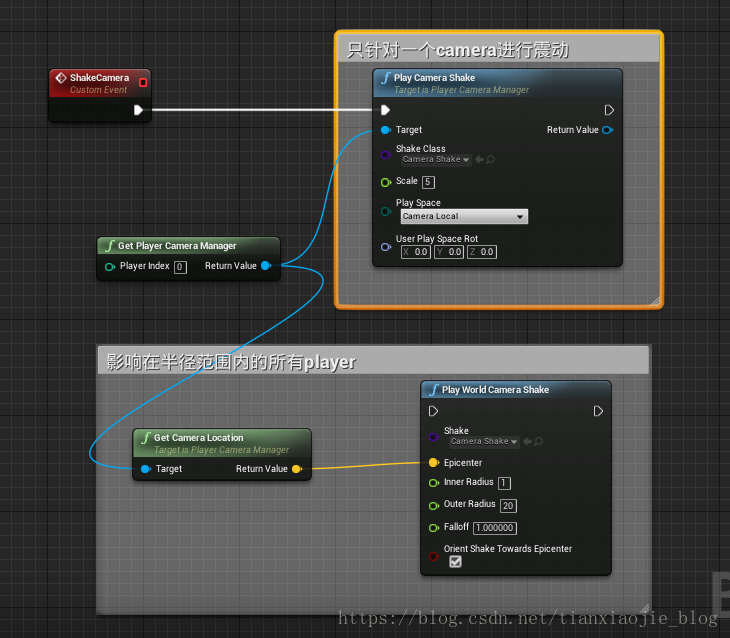
Task: Click the Return Value pin on Play Camera Shake
Action: [x=608, y=130]
